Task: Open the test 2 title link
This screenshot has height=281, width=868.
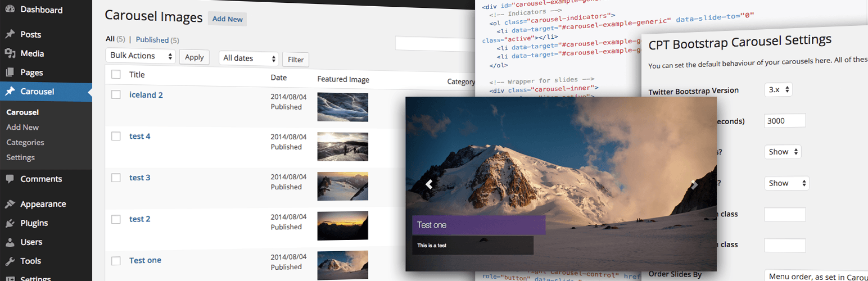Action: [140, 219]
